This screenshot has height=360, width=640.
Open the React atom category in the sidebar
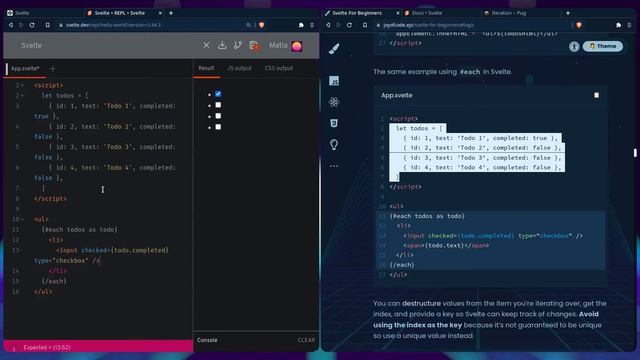pos(334,102)
